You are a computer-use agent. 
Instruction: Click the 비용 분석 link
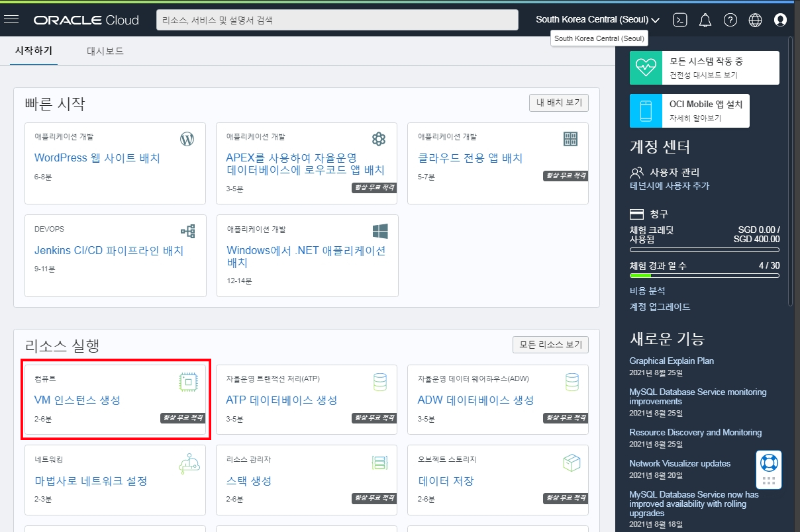click(648, 290)
